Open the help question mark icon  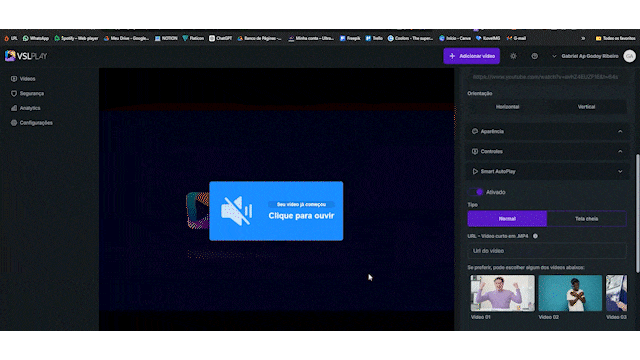[534, 56]
